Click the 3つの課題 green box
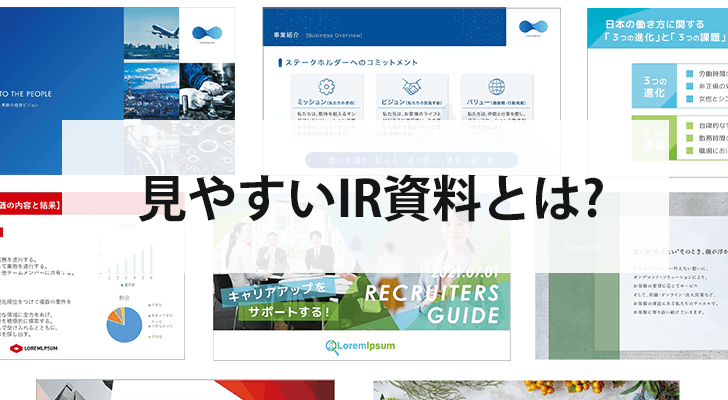The height and width of the screenshot is (400, 728). pos(654,138)
